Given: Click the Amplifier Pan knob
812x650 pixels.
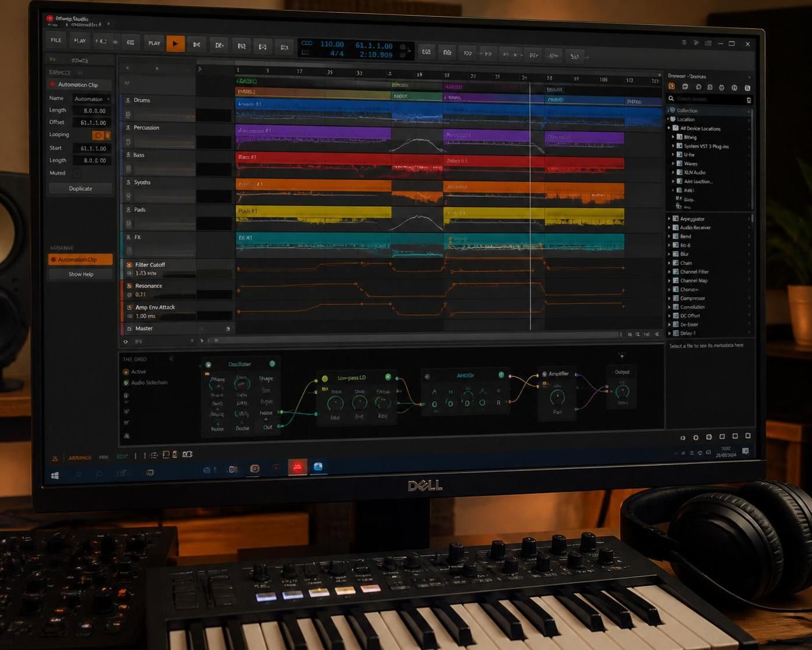Looking at the screenshot, I should click(557, 397).
